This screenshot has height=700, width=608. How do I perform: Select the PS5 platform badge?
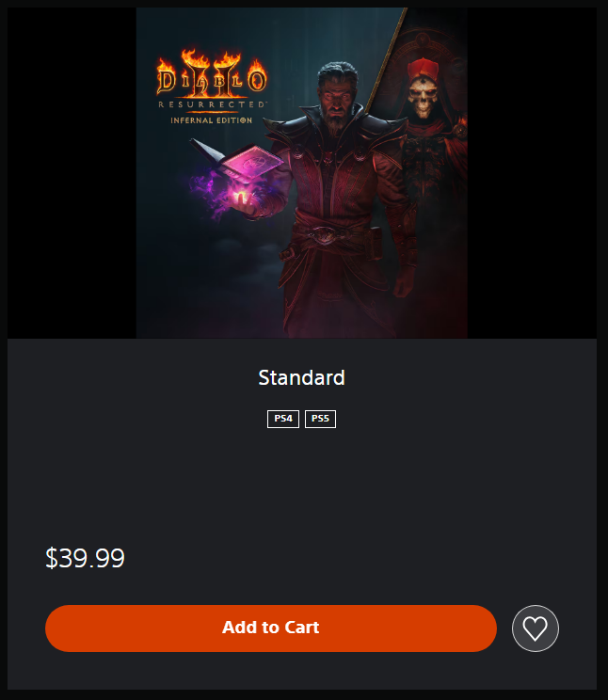pyautogui.click(x=320, y=419)
